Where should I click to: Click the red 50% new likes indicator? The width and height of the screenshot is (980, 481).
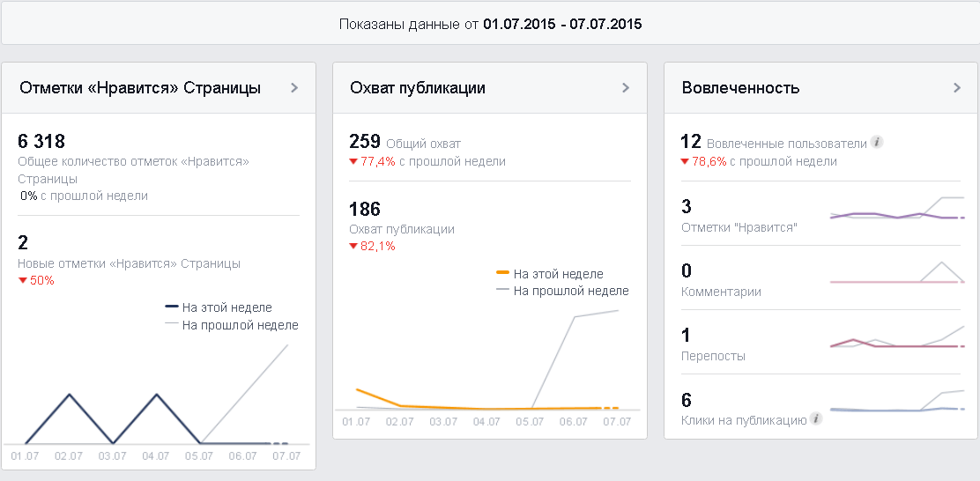coord(36,280)
